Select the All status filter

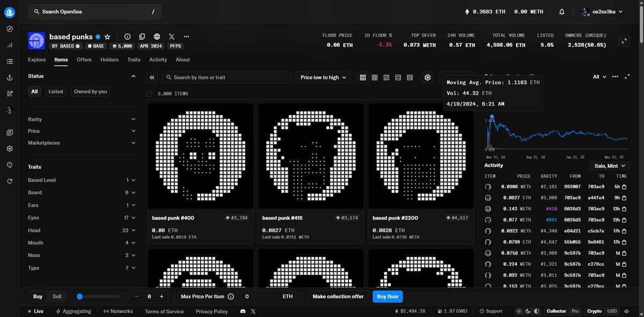(x=34, y=92)
